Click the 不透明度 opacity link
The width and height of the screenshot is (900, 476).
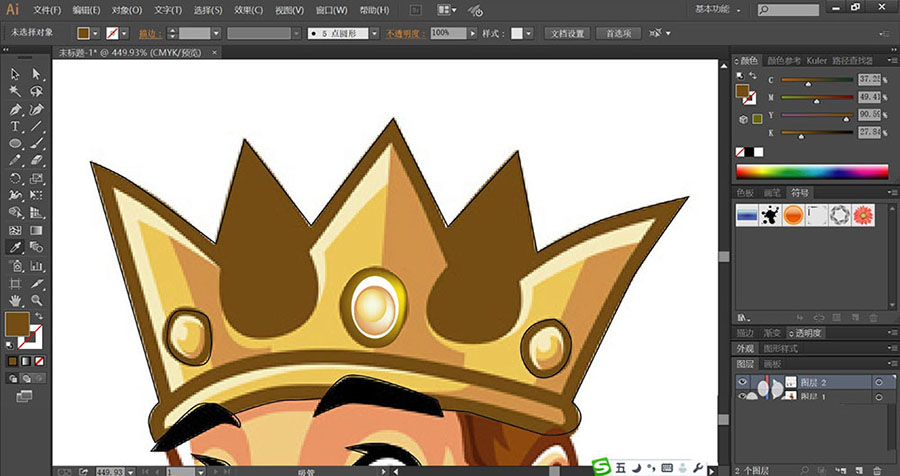click(x=405, y=33)
